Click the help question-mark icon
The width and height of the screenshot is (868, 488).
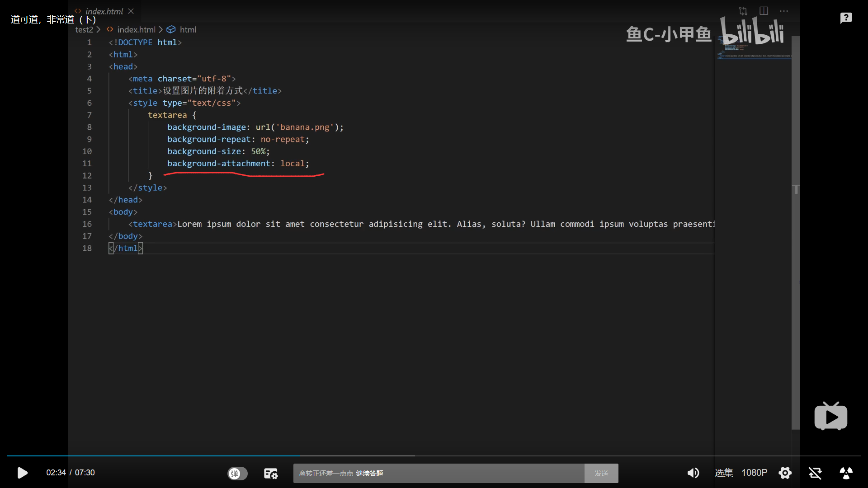tap(846, 18)
